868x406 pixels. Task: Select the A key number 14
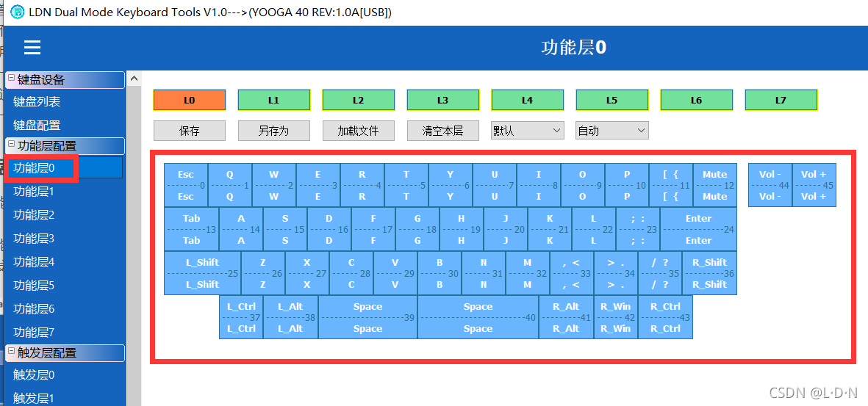pos(241,229)
